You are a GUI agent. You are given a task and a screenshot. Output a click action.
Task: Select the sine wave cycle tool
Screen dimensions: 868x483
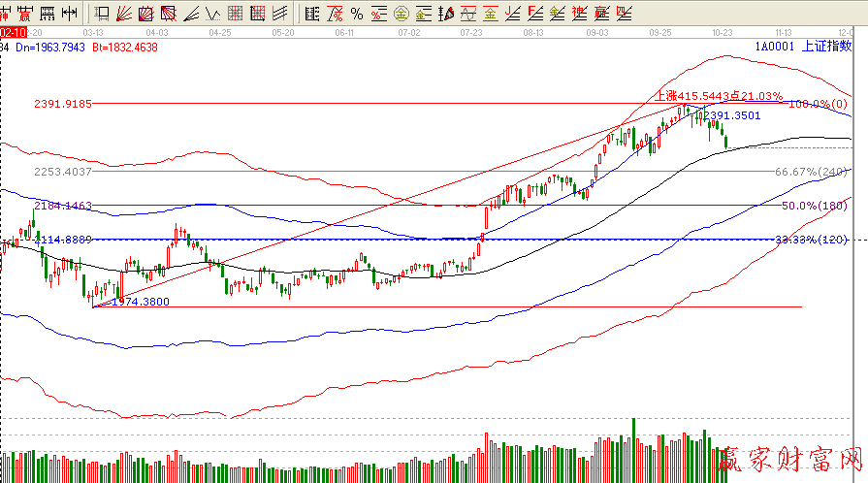(x=468, y=13)
